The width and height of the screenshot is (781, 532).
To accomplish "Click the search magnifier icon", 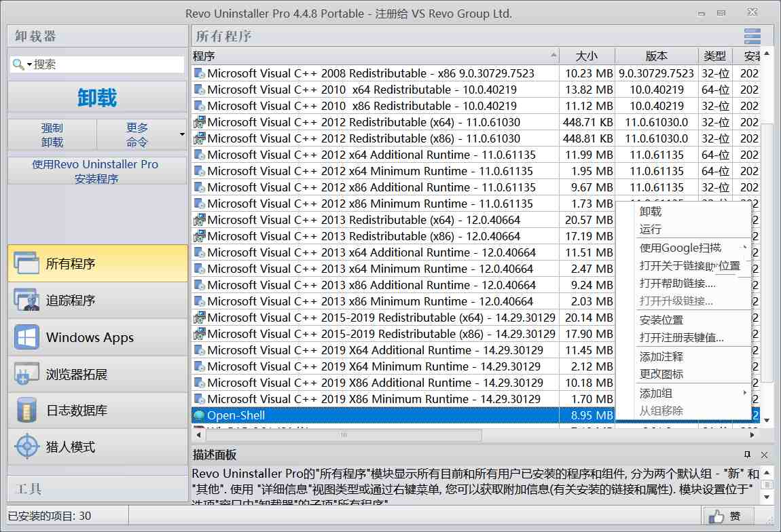I will click(16, 64).
